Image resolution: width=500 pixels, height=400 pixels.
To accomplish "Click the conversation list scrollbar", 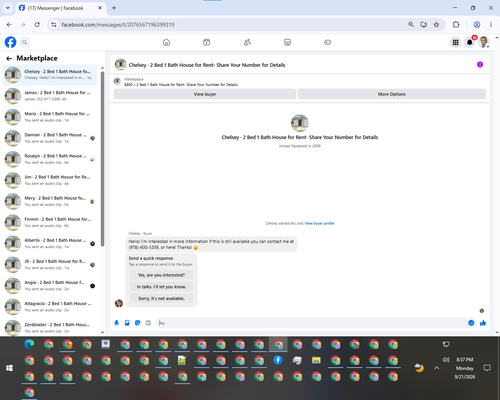I will [x=102, y=158].
